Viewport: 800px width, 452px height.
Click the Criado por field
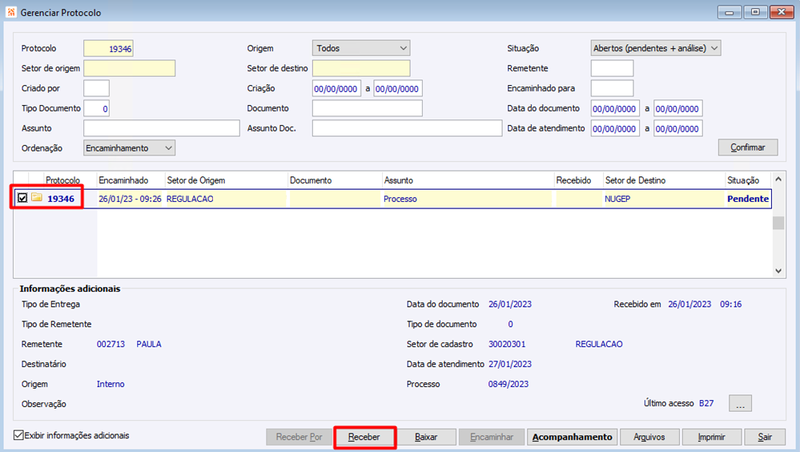96,88
